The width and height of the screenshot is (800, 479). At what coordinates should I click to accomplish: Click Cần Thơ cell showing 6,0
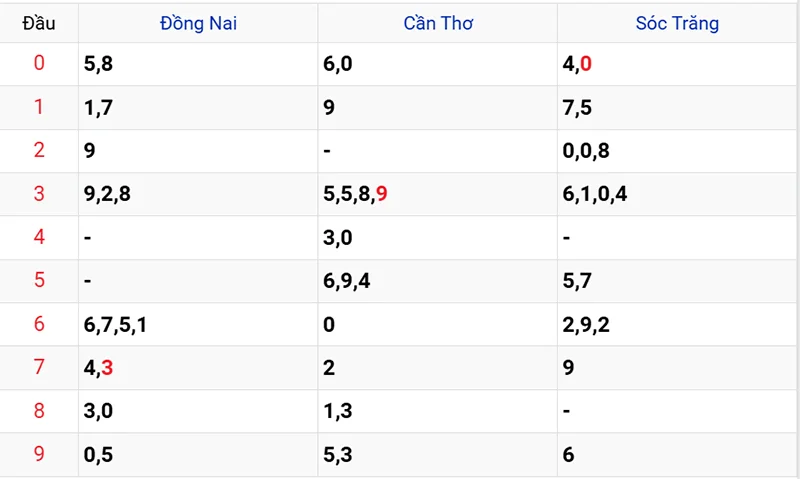[338, 64]
